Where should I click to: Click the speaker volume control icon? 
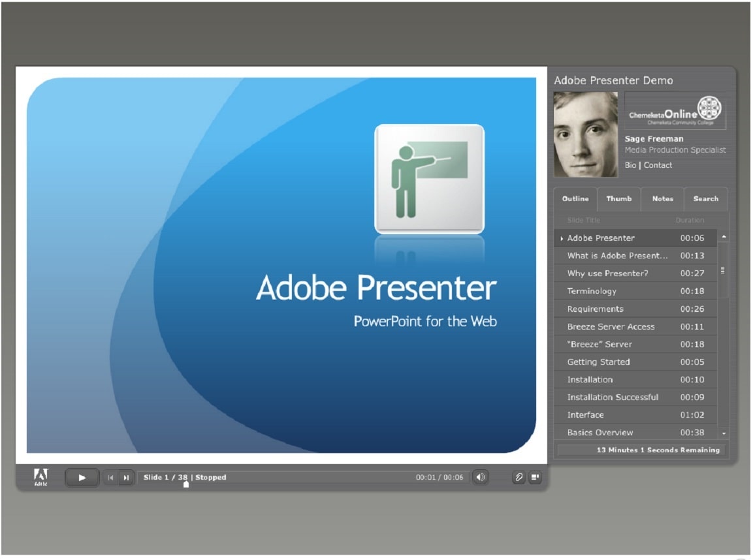pyautogui.click(x=481, y=477)
